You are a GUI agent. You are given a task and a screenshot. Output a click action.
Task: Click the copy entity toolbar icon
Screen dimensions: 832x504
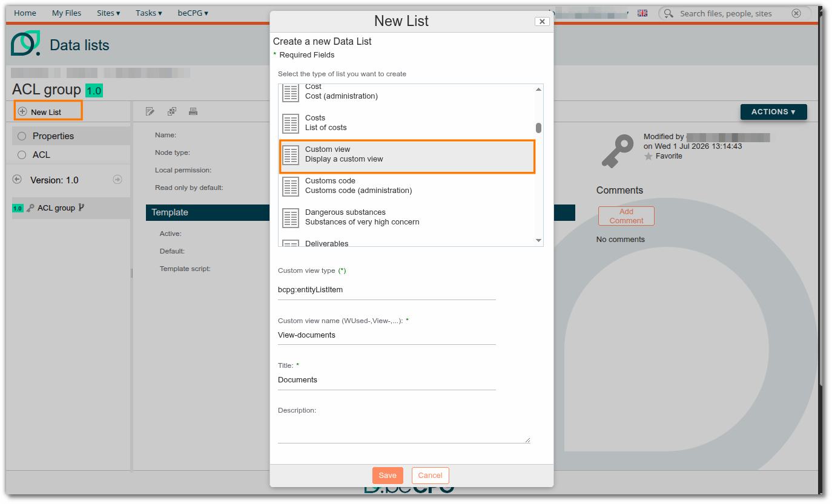click(x=172, y=111)
